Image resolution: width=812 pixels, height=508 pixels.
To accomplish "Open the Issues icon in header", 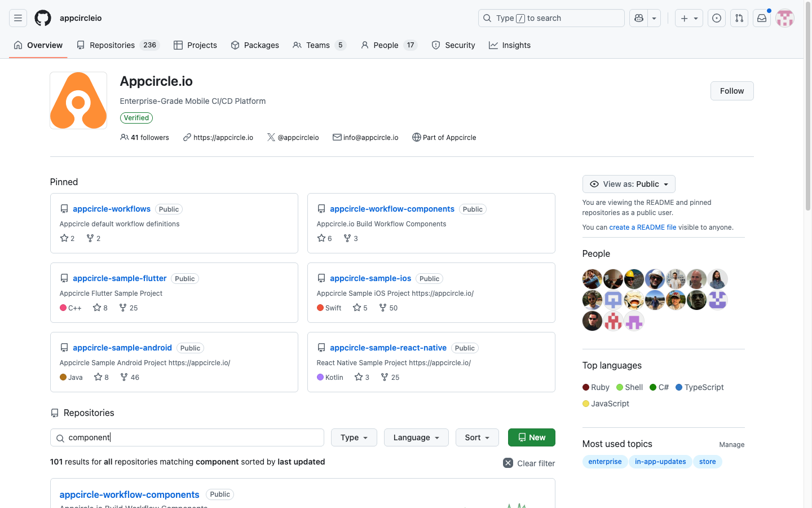I will pos(717,18).
